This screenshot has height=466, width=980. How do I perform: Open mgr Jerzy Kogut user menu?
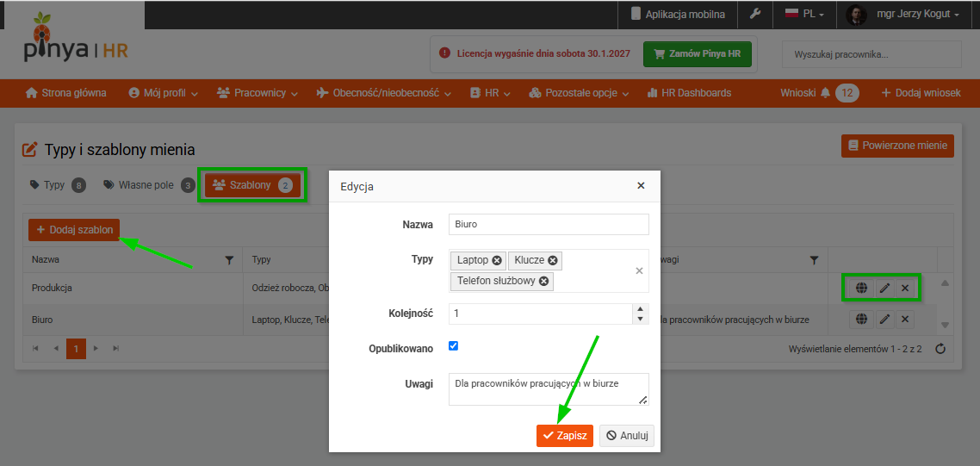[902, 14]
